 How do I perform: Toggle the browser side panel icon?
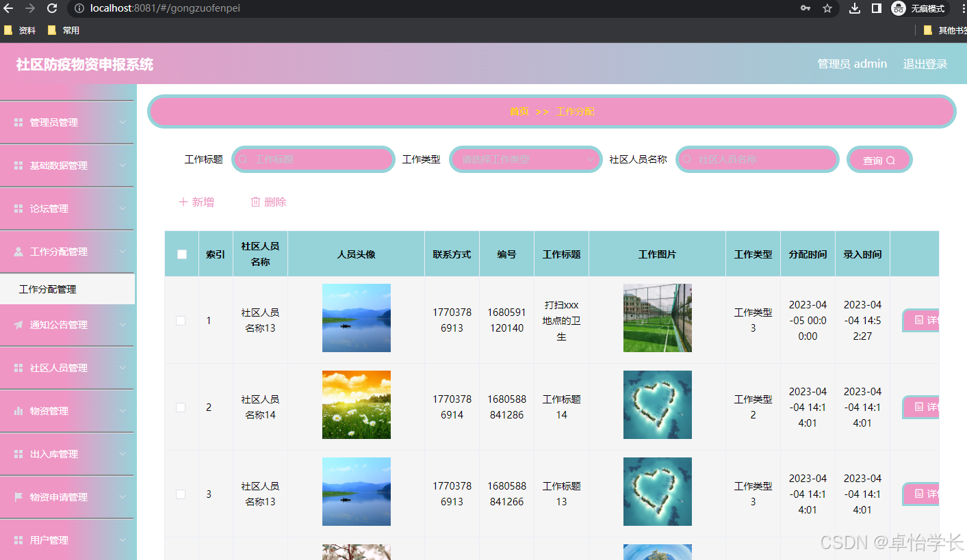(x=876, y=8)
